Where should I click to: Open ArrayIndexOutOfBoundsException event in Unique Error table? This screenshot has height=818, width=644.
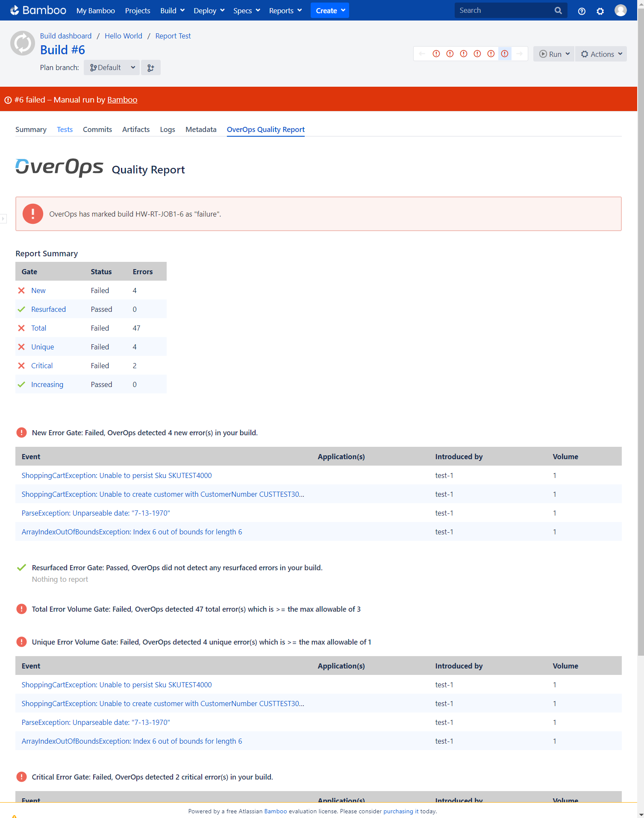tap(132, 741)
